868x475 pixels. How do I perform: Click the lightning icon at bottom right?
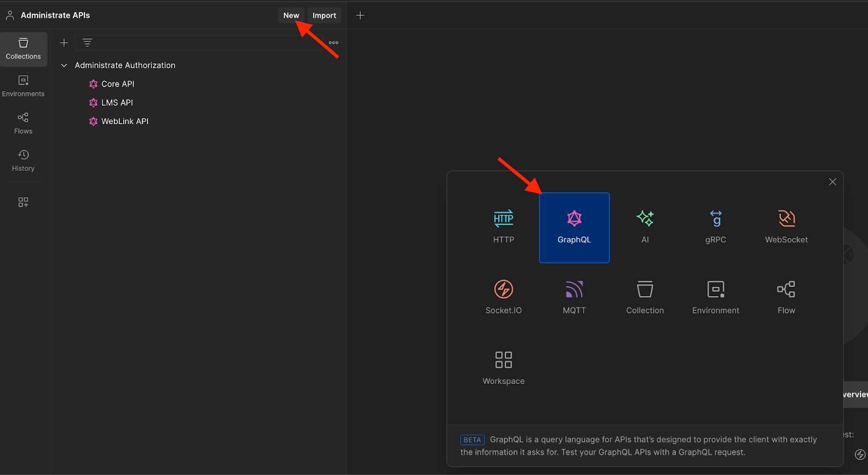coord(860,454)
